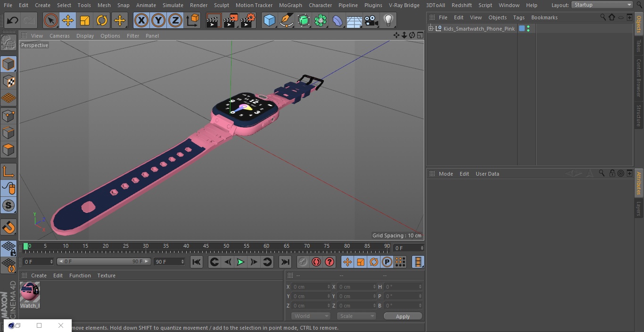Viewport: 644px width, 332px height.
Task: Toggle Autokeying button
Action: 316,262
